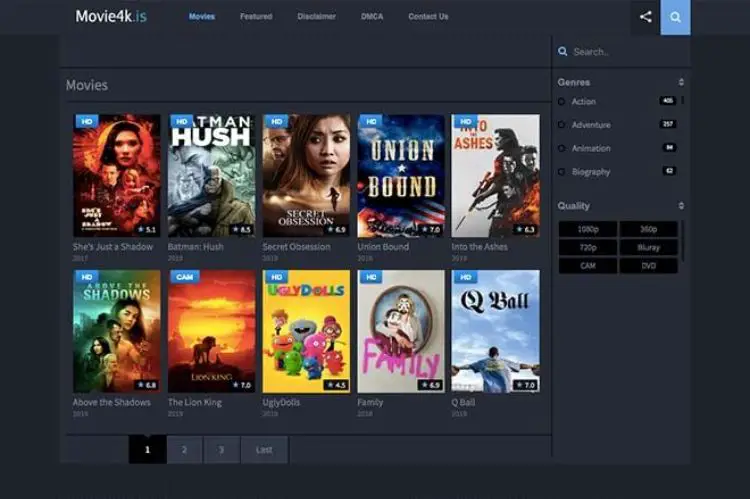The image size is (750, 499).
Task: Filter by 720p quality
Action: coord(588,247)
